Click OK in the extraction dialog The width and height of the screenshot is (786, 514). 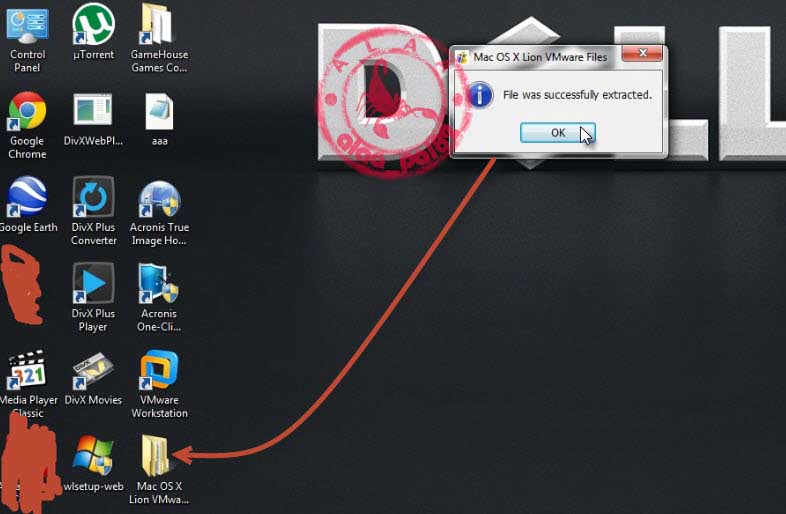pyautogui.click(x=557, y=133)
